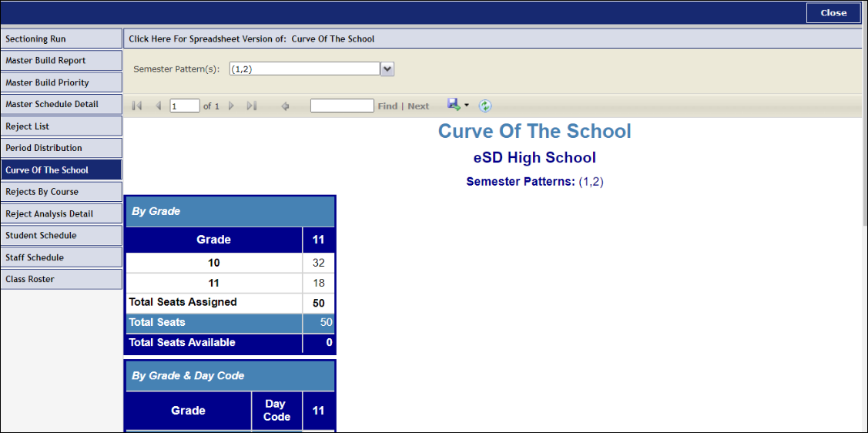Screen dimensions: 868x433
Task: Refresh the report with green icon
Action: point(485,106)
